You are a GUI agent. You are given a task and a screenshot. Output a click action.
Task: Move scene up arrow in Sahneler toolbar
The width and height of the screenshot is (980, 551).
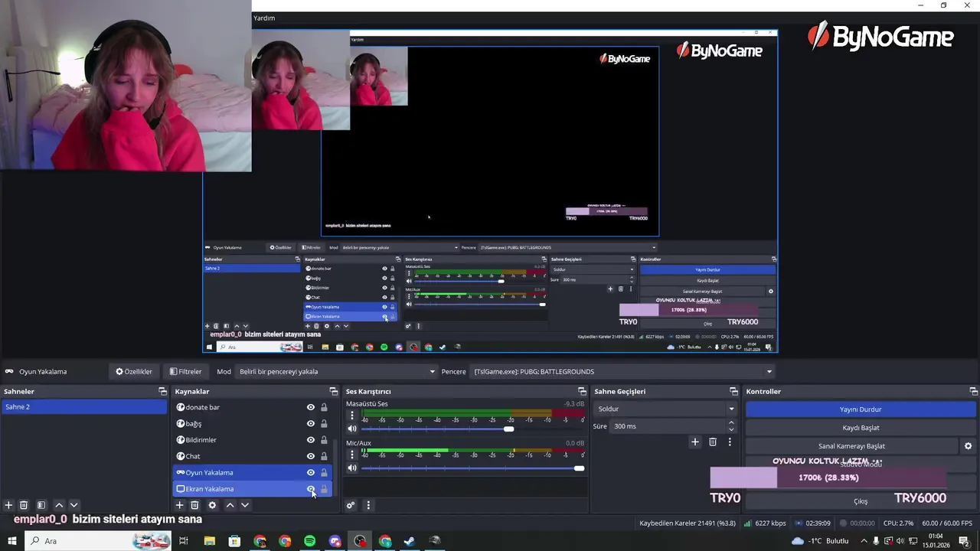tap(59, 505)
